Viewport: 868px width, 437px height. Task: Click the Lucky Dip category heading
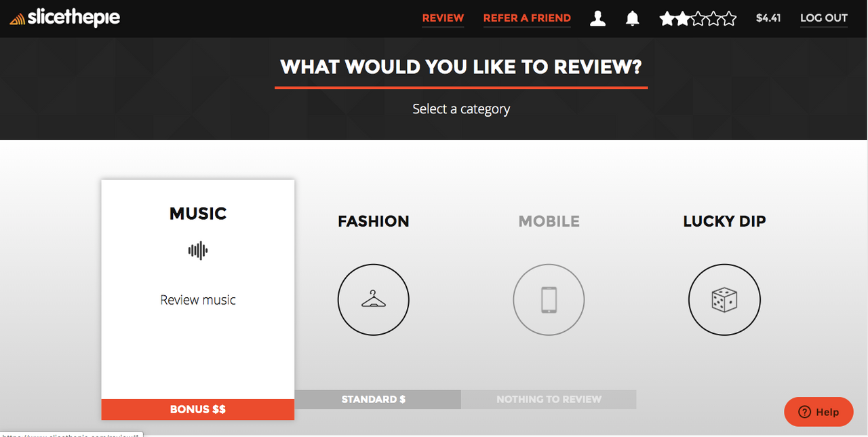tap(724, 221)
